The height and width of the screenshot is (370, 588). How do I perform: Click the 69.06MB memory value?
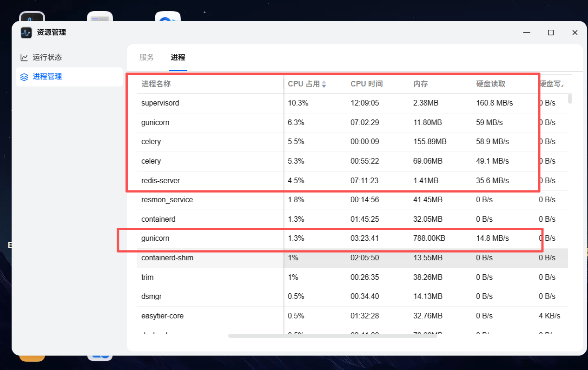[x=428, y=161]
